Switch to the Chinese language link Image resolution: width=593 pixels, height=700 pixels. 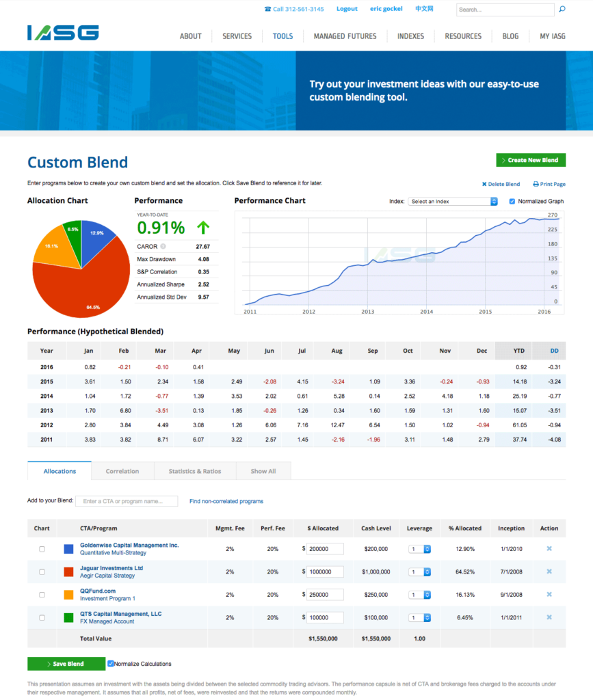coord(424,8)
